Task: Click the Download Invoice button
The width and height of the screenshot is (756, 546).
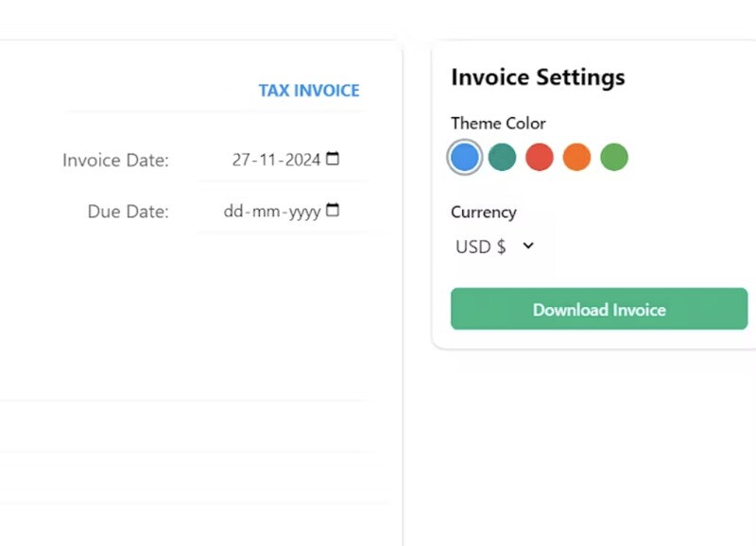Action: click(598, 310)
